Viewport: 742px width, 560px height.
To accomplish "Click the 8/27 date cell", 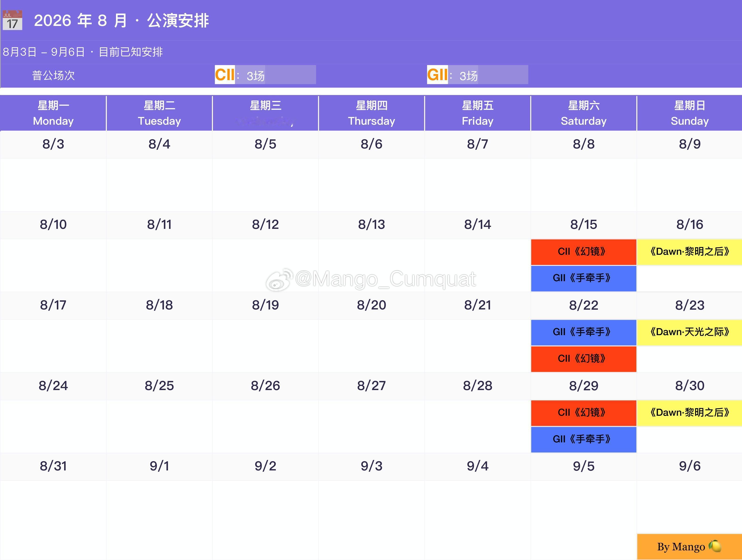I will coord(371,386).
